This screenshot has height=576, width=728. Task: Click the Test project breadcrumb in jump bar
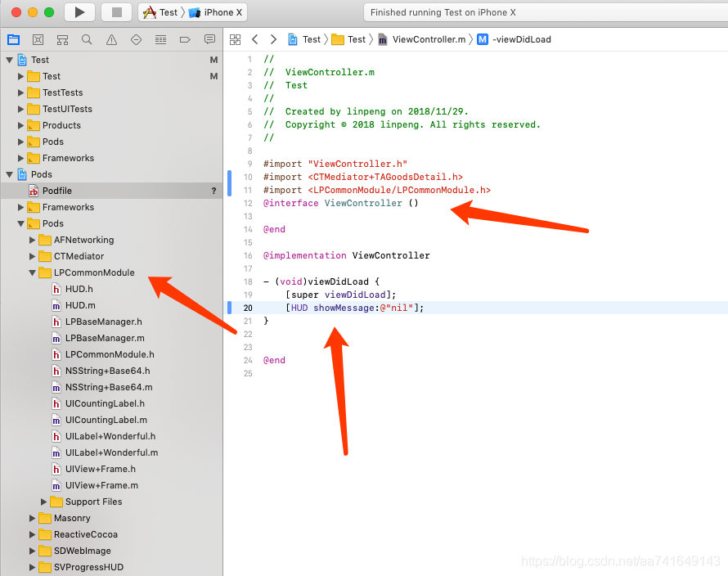point(304,39)
